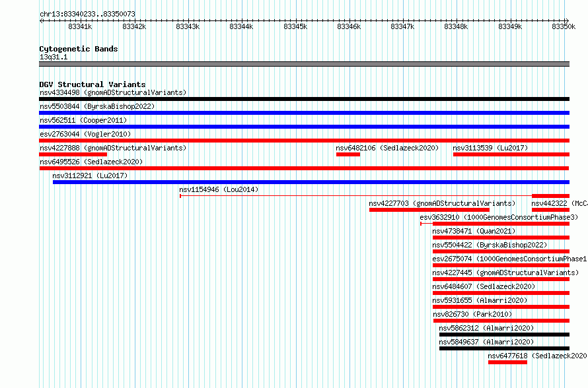The width and height of the screenshot is (588, 388).
Task: Click the short red bar under nsv6477618
Action: 508,362
